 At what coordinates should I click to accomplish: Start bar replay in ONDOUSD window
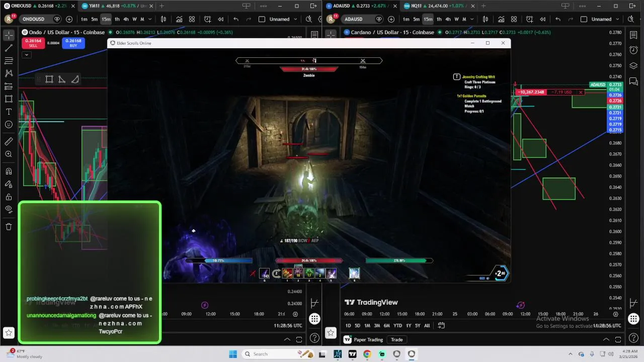point(220,19)
